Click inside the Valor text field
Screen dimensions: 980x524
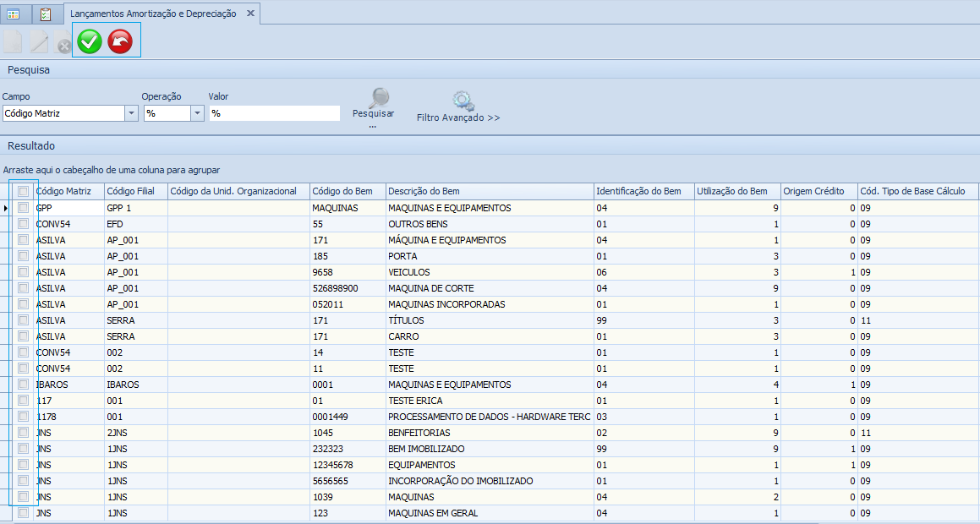[273, 113]
